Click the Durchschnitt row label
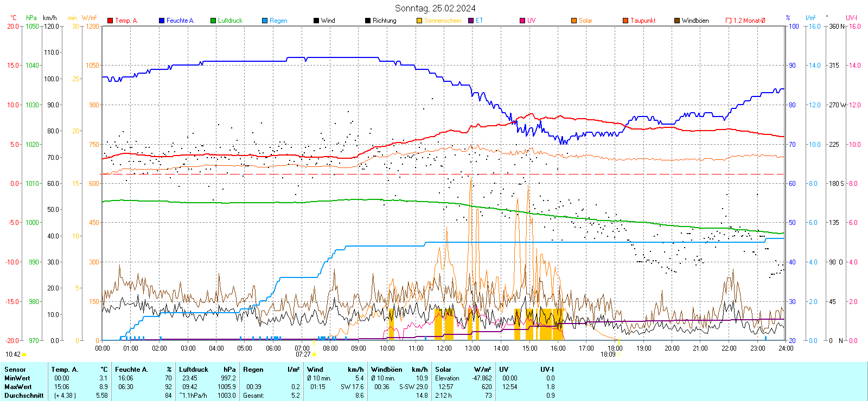868x401 pixels. 24,396
